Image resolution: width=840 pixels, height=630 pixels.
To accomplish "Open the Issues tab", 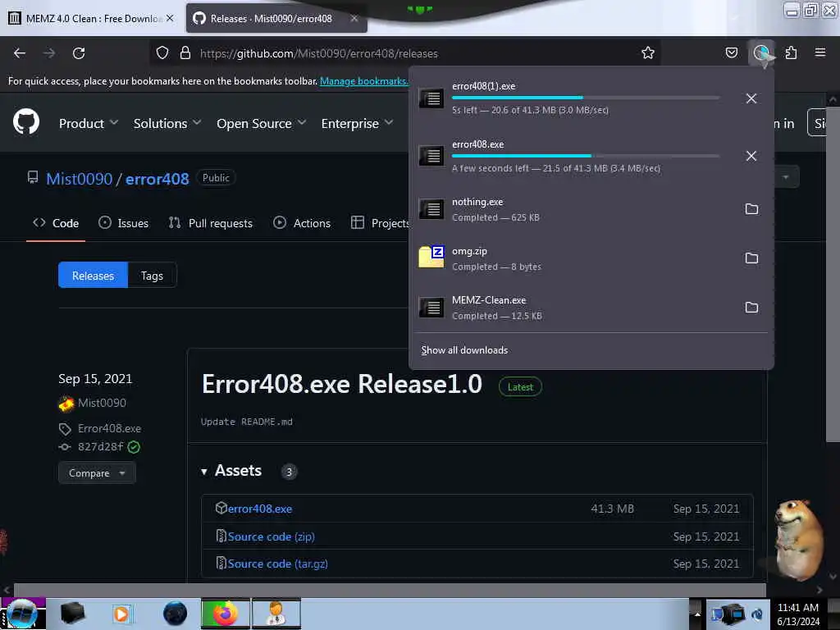I will click(x=123, y=223).
